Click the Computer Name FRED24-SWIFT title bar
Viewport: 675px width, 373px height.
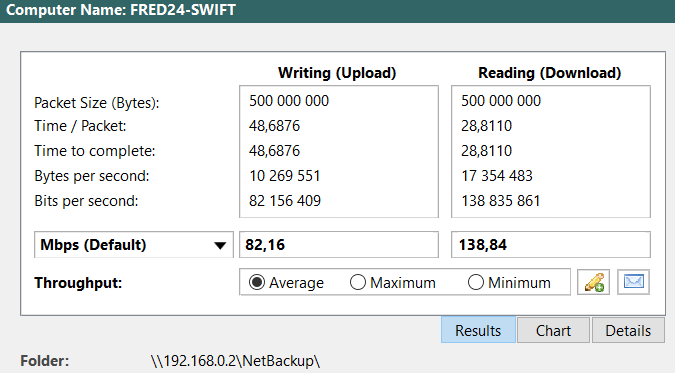[338, 10]
